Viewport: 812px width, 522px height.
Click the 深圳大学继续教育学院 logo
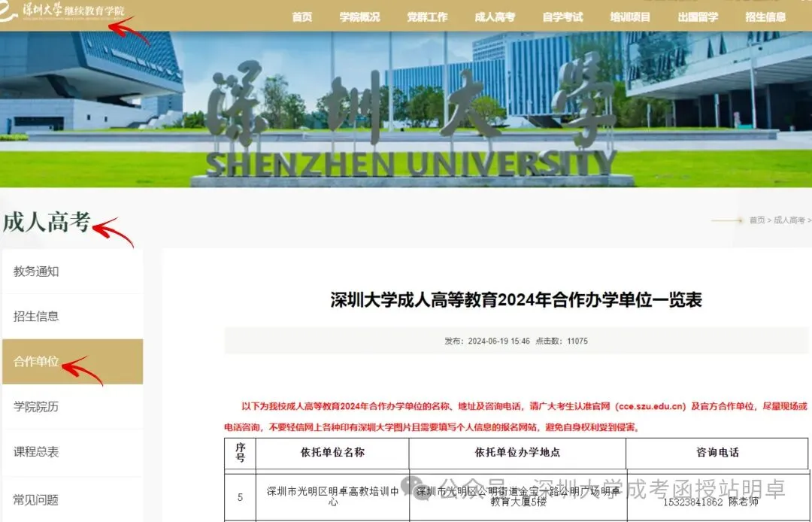(x=62, y=11)
